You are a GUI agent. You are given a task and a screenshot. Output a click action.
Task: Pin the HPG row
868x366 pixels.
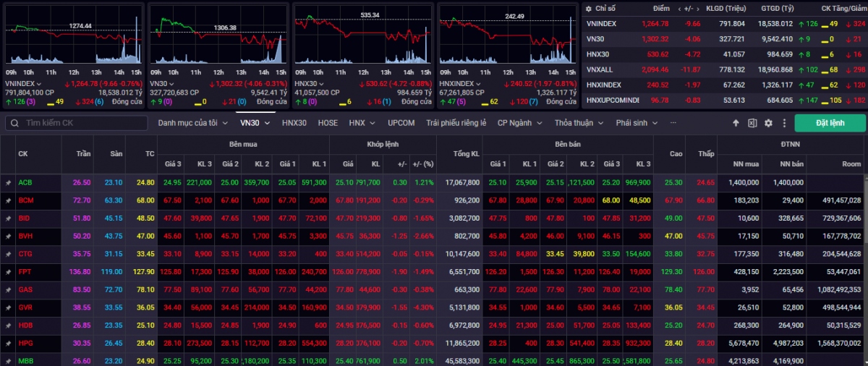pos(8,343)
